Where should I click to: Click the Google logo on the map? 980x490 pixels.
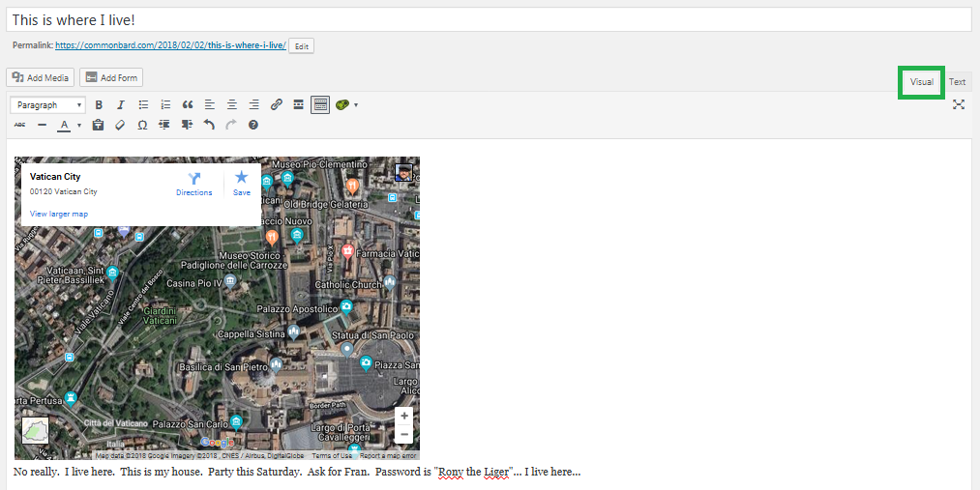click(217, 443)
